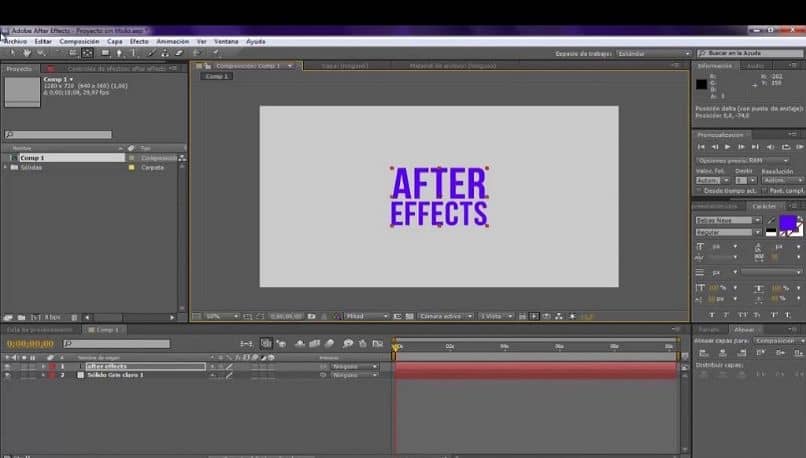This screenshot has width=806, height=458.
Task: Click the Project panel search field
Action: (x=58, y=135)
